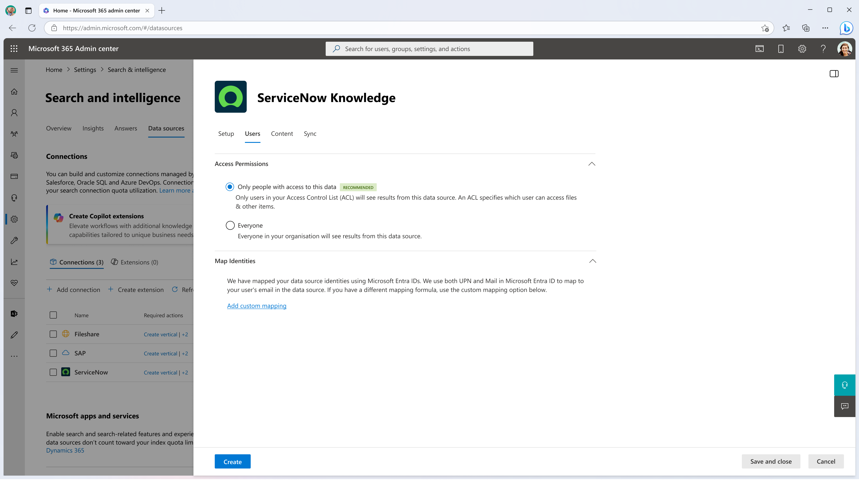Click the Create button
Image resolution: width=859 pixels, height=504 pixels.
click(233, 461)
